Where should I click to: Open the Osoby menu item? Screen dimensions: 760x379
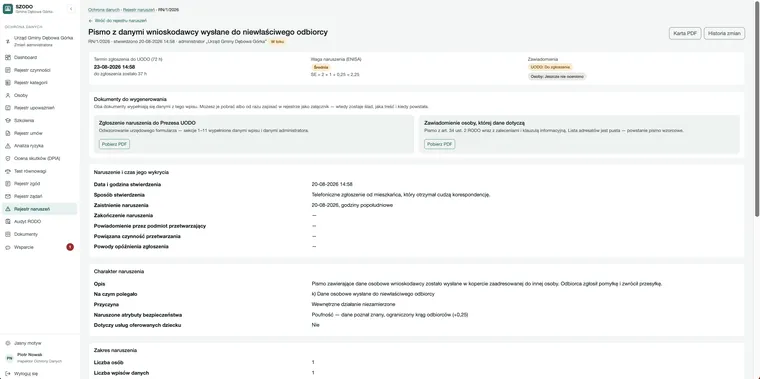(39, 95)
